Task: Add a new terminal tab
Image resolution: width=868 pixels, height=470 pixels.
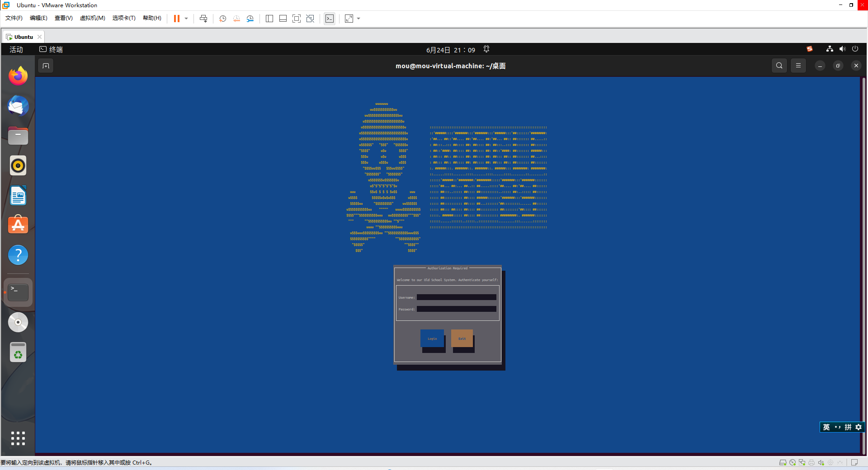Action: point(46,66)
